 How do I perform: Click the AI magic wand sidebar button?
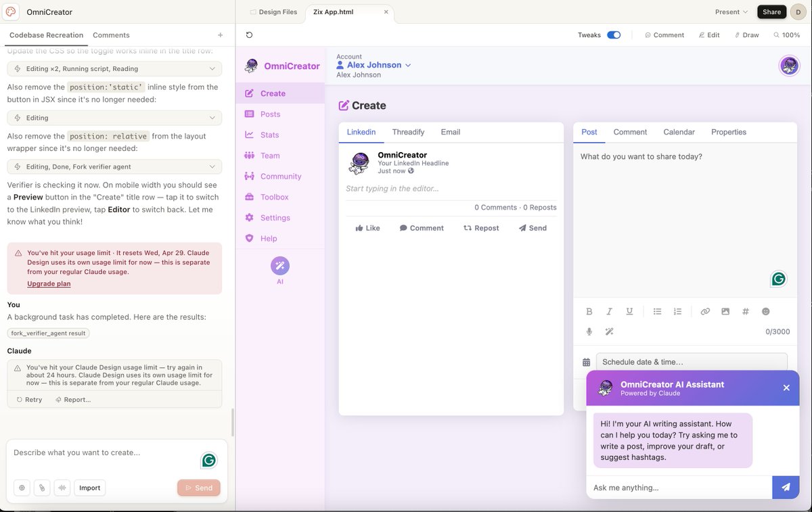[280, 266]
